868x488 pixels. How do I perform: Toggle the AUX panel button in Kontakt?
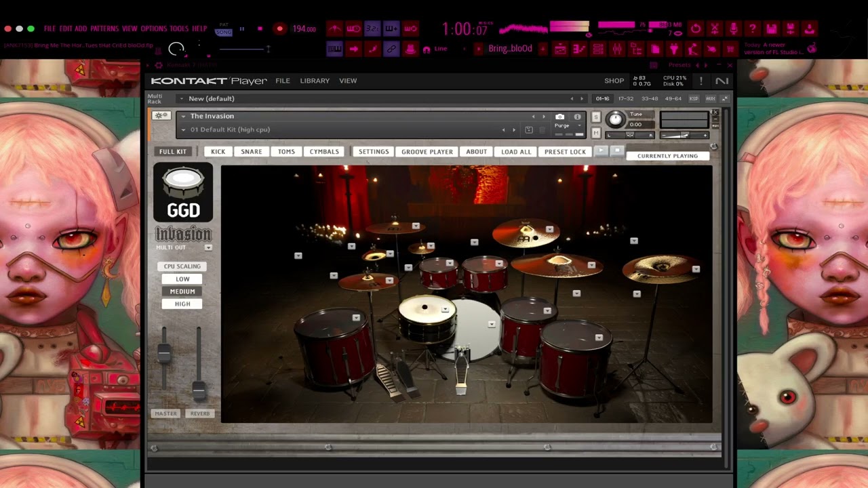pos(711,98)
